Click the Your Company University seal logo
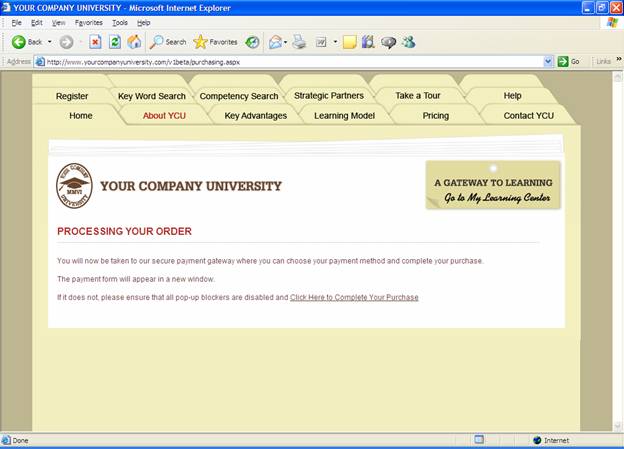Image resolution: width=624 pixels, height=449 pixels. click(74, 185)
